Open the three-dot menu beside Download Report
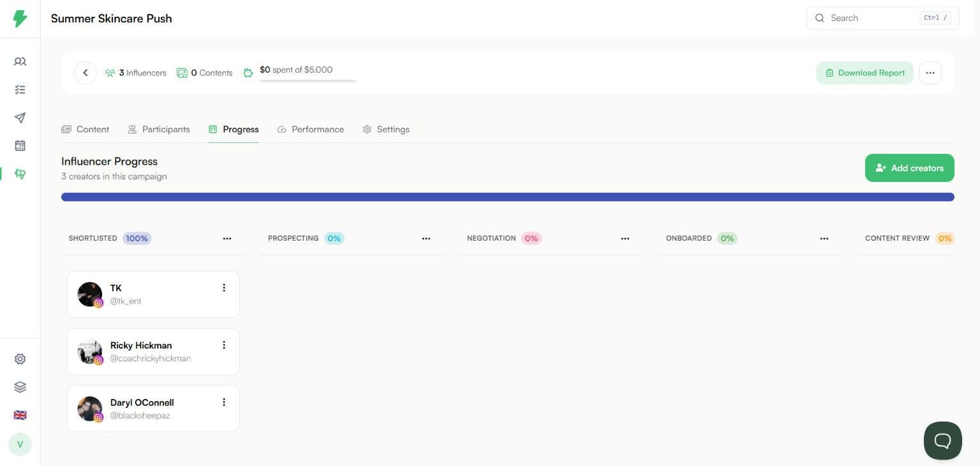This screenshot has width=980, height=466. pyautogui.click(x=930, y=73)
